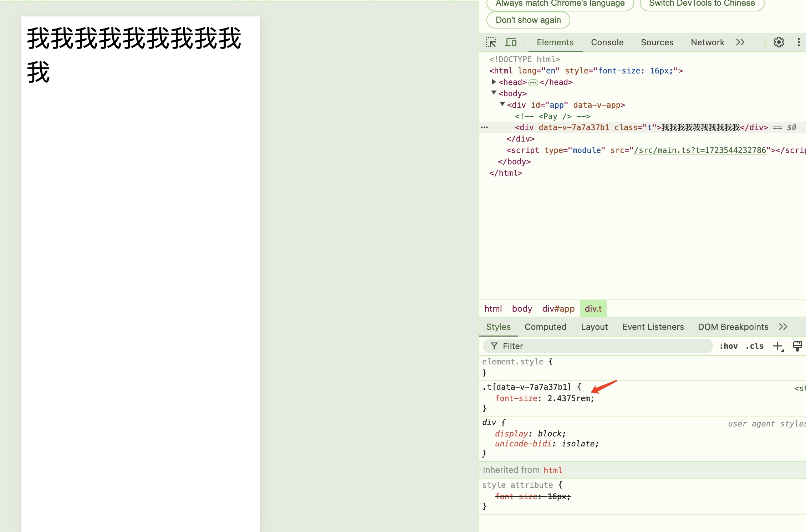Show more styles pane tabs chevron
The height and width of the screenshot is (532, 806).
click(x=783, y=327)
